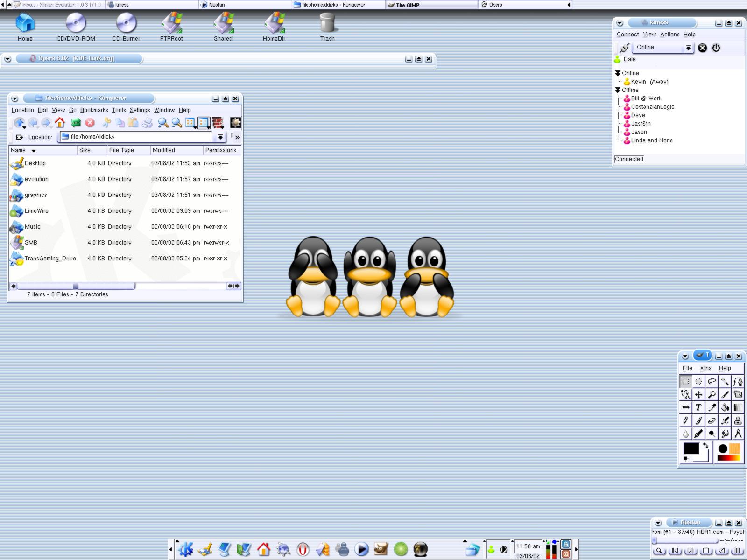Select the intelligent scissors tool in GIMP

[685, 394]
